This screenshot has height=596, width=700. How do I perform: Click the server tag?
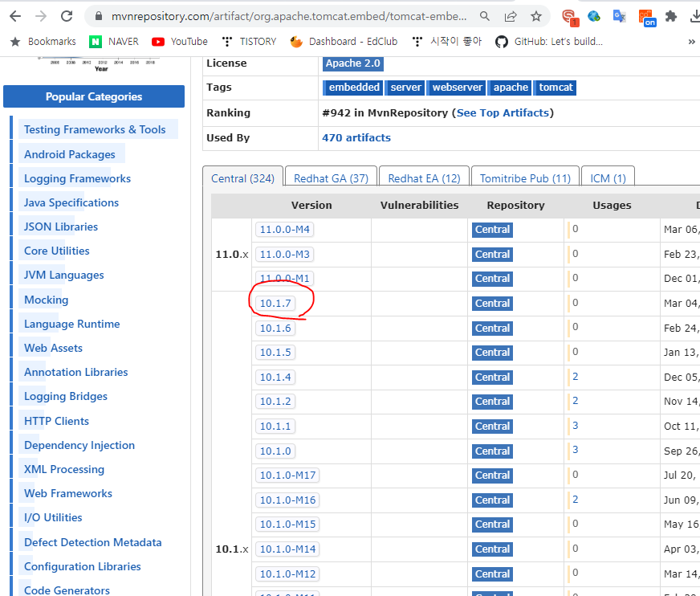(x=405, y=87)
